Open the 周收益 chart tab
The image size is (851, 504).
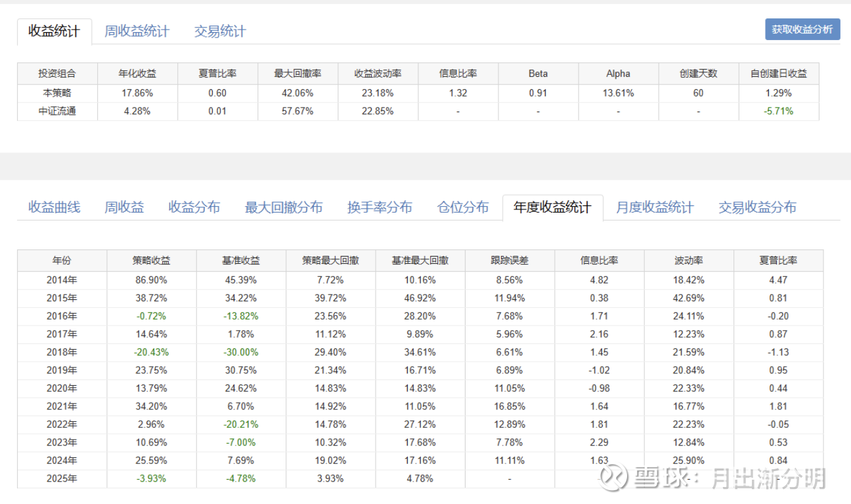tap(124, 207)
